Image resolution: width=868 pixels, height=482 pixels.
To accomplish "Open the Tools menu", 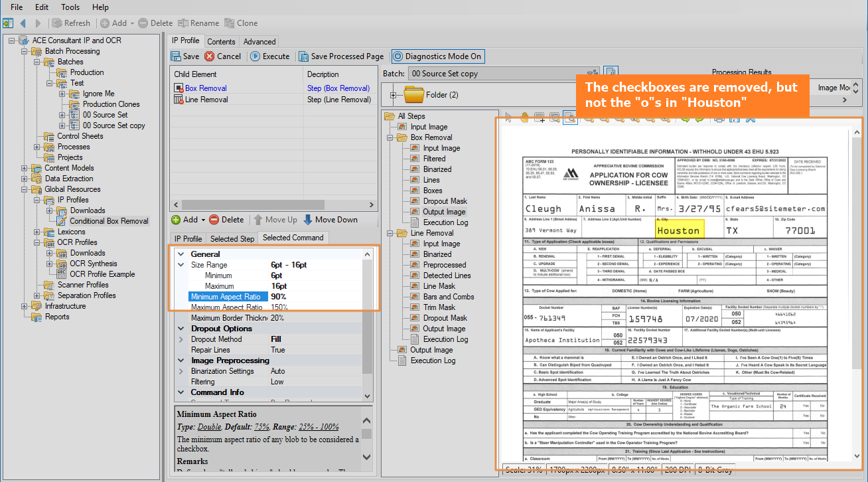I will [70, 7].
